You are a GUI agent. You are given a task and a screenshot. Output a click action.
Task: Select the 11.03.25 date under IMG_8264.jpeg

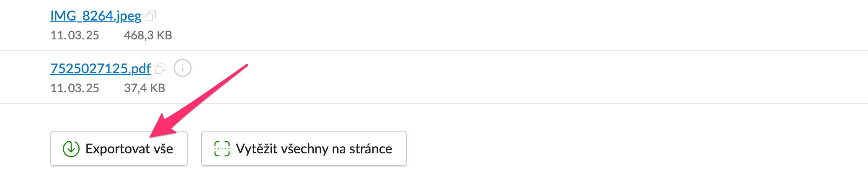(75, 35)
